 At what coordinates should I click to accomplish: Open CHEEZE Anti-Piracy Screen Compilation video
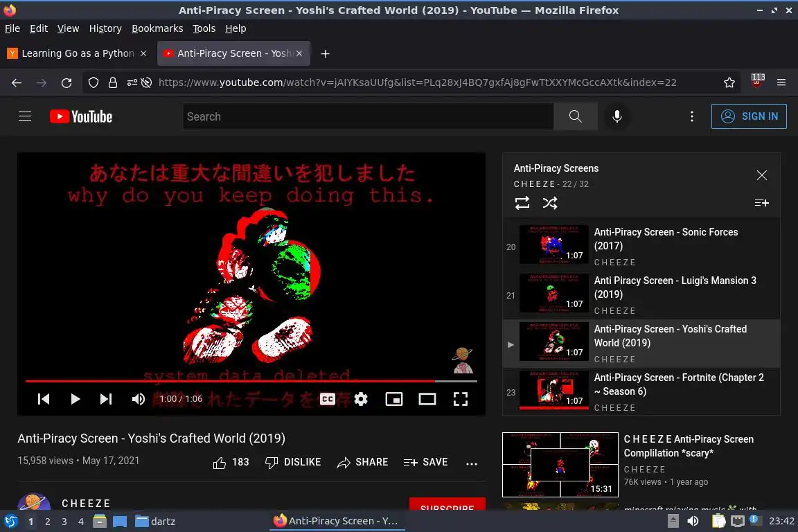[x=689, y=446]
